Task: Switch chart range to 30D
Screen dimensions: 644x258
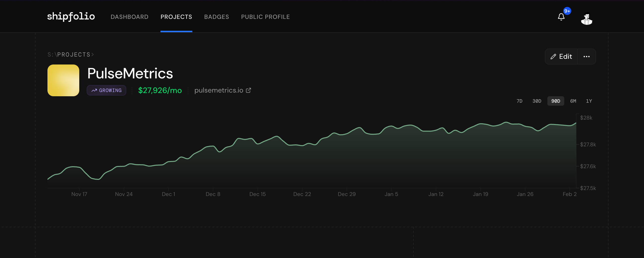Action: 536,101
